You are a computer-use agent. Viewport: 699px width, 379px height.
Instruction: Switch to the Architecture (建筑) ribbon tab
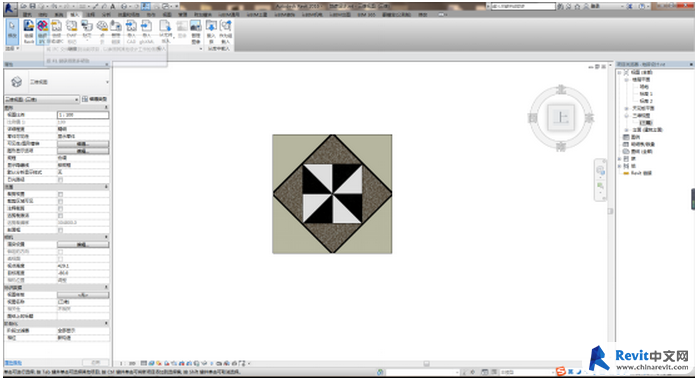(x=28, y=15)
